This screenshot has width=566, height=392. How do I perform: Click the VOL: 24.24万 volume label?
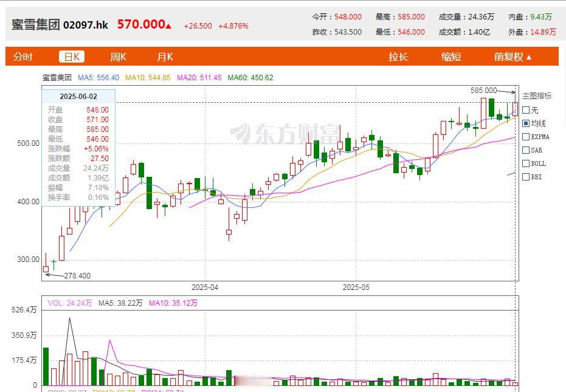70,303
